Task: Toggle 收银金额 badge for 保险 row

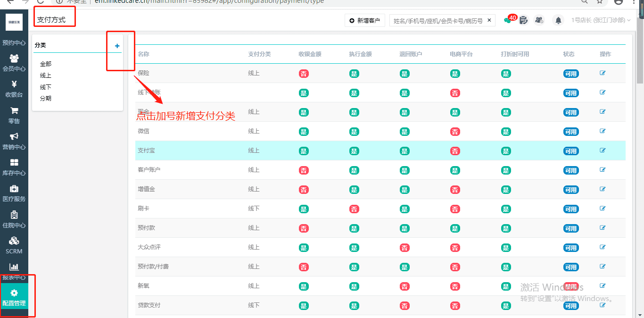Action: point(304,74)
